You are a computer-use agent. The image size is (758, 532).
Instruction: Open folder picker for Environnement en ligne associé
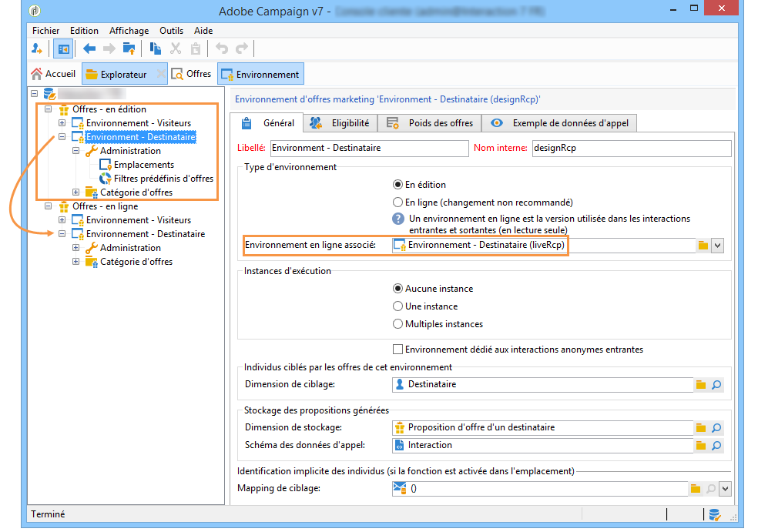(x=703, y=246)
